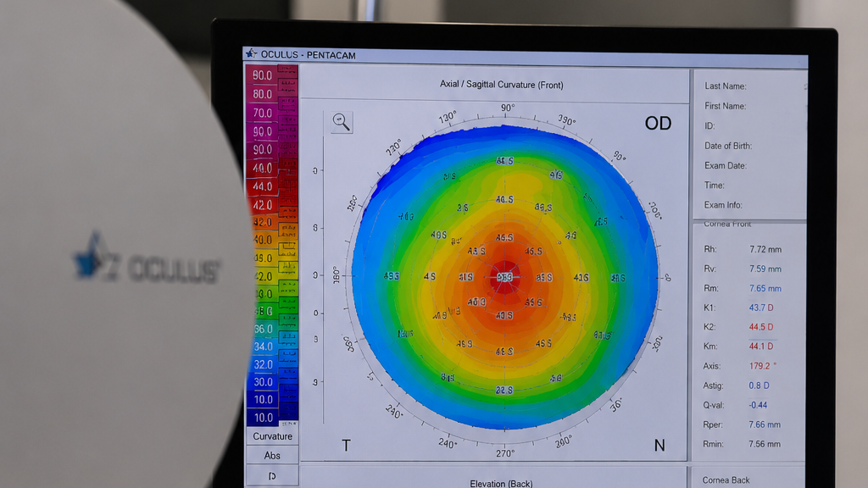The image size is (868, 488).
Task: Click the K1 value 43.7 D
Action: coord(761,308)
